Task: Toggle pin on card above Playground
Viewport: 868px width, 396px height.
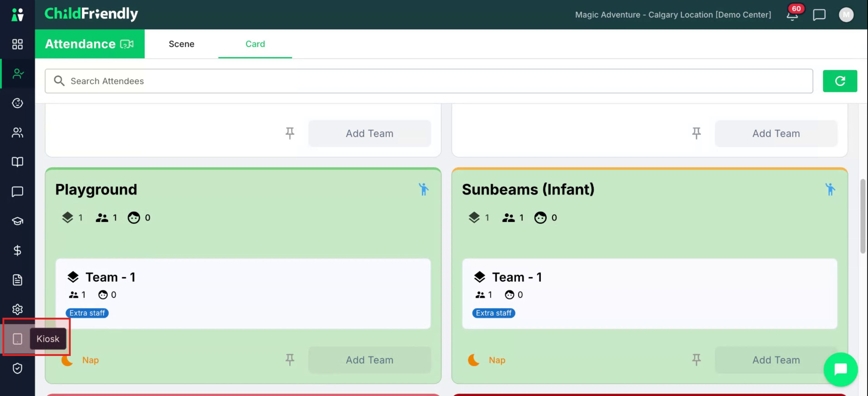Action: pos(290,133)
